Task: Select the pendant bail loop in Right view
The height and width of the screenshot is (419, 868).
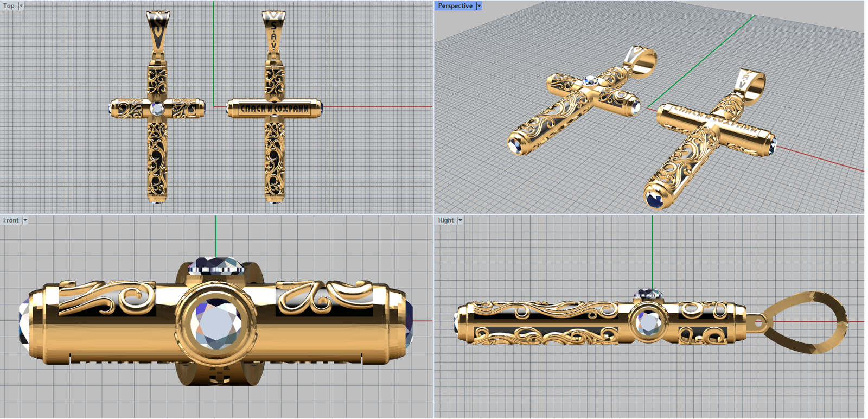Action: 807,322
